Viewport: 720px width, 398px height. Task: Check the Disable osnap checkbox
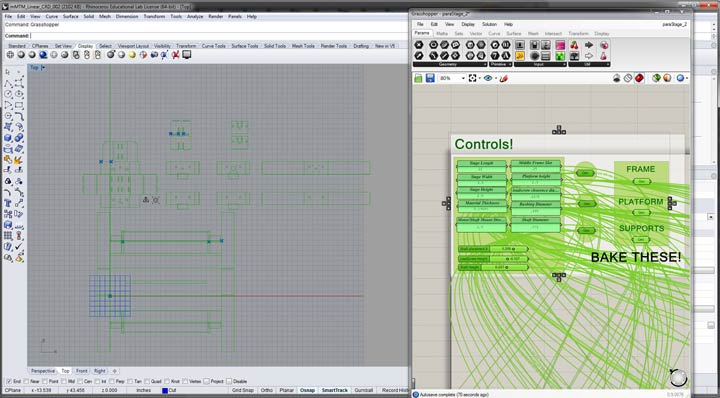229,381
